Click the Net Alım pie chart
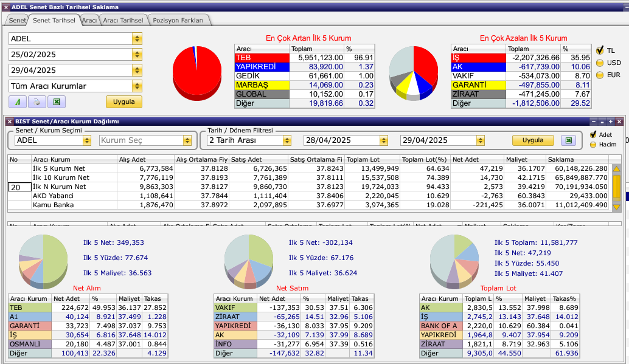This screenshot has height=364, width=629. click(43, 262)
